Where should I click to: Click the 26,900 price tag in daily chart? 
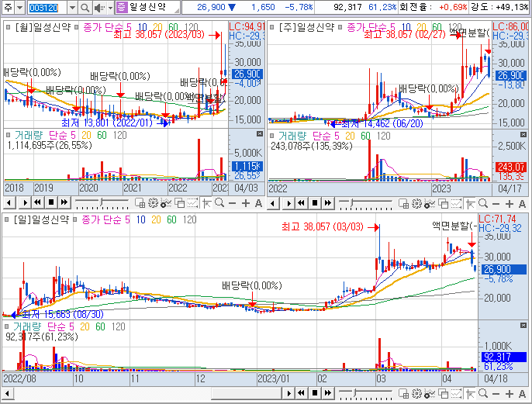504,269
